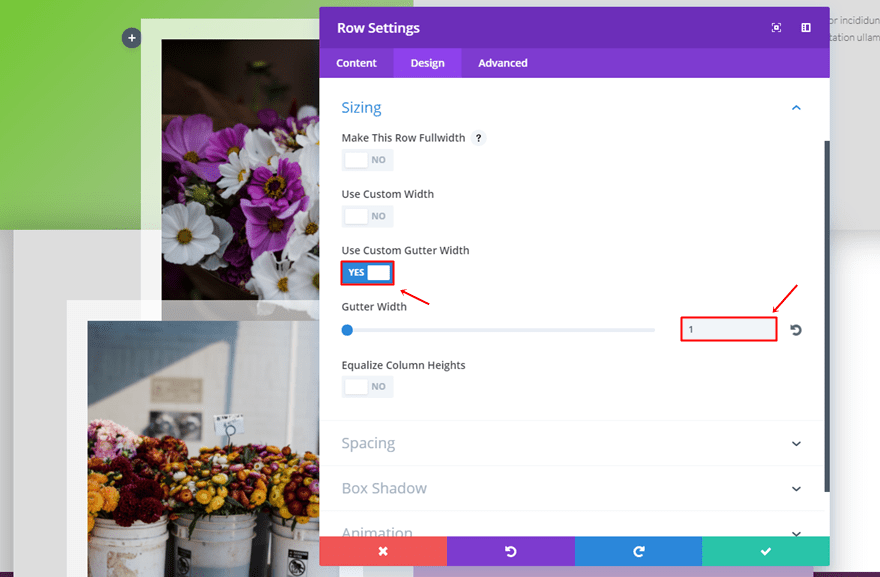Save changes with green checkmark button
Screen dimensions: 880x577
(x=766, y=551)
